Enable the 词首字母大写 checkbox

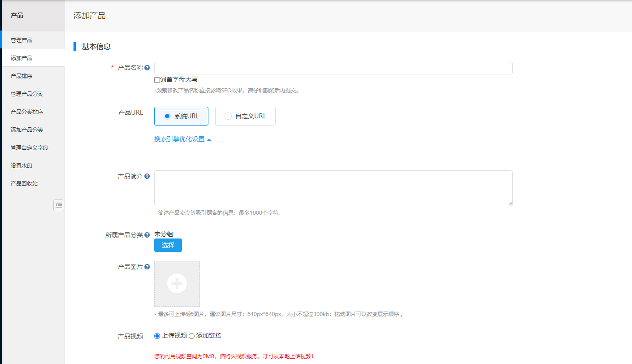[x=156, y=79]
